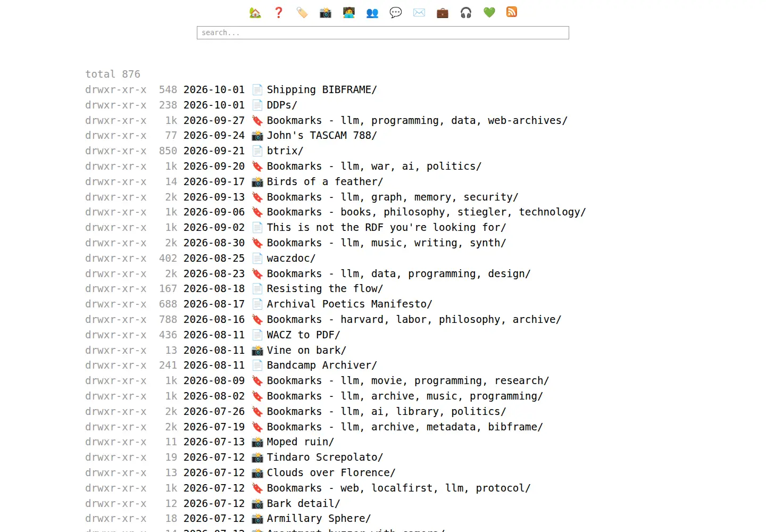Open Bookmarks on harvard, labor, philosophy, archive
Screen dimensions: 766x532
pyautogui.click(x=414, y=319)
